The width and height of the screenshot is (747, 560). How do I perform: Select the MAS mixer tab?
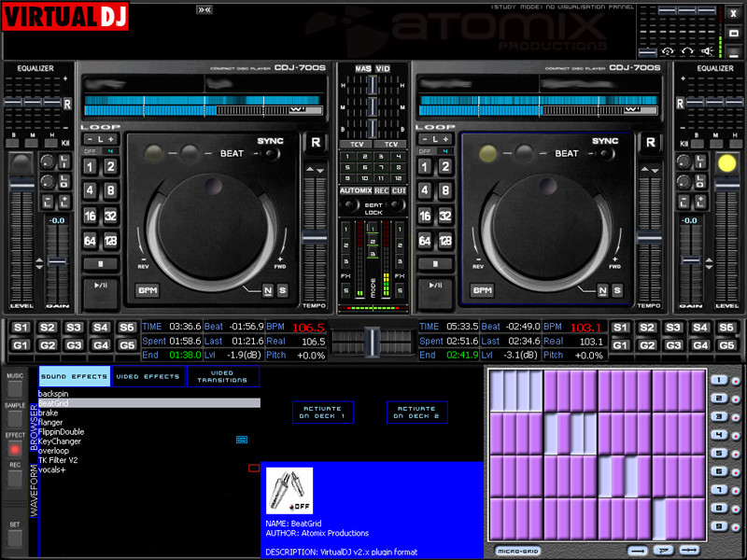pyautogui.click(x=363, y=68)
